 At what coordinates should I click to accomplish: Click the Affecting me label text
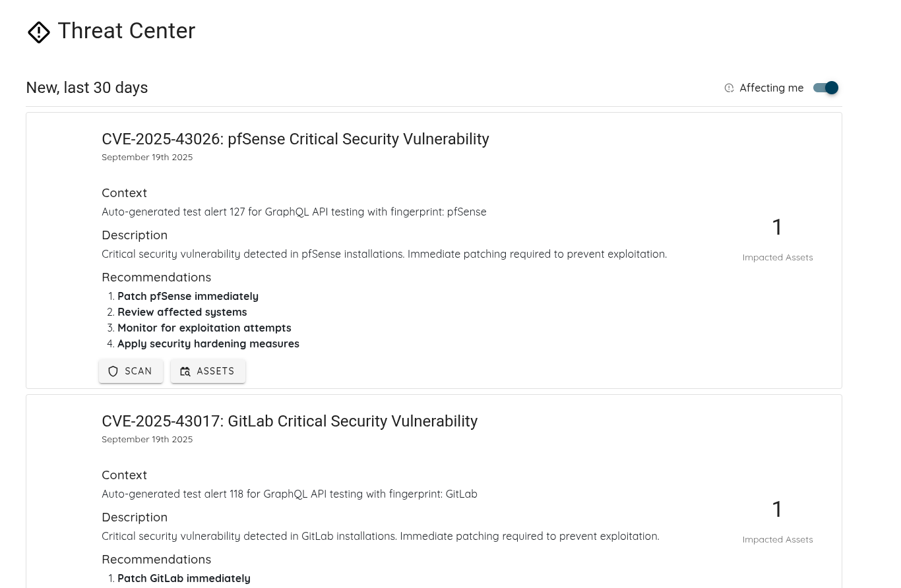771,88
